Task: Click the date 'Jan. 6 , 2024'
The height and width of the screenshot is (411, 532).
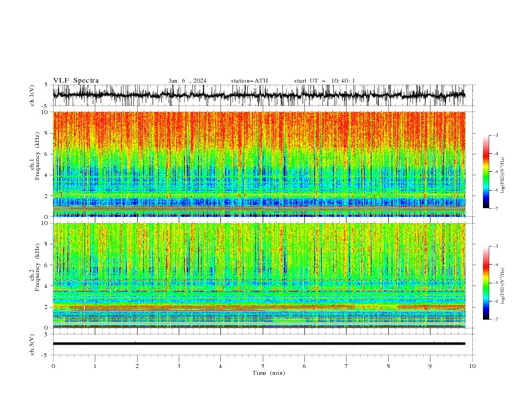Action: (187, 81)
